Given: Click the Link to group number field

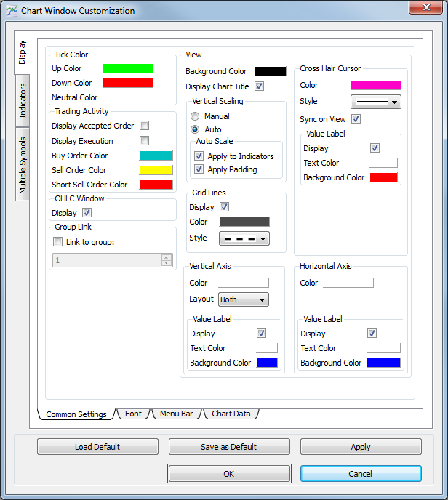Looking at the screenshot, I should [106, 260].
